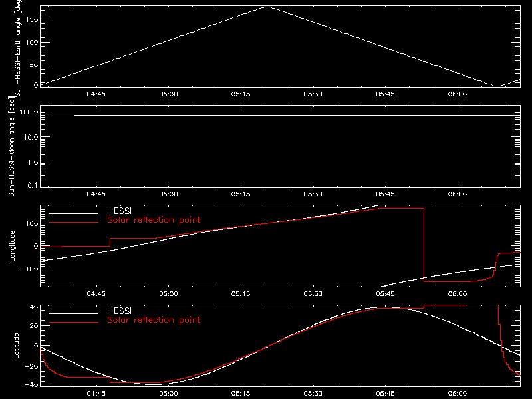This screenshot has height=399, width=532.
Task: Click the -100 tick on Longitude axis
Action: click(29, 269)
